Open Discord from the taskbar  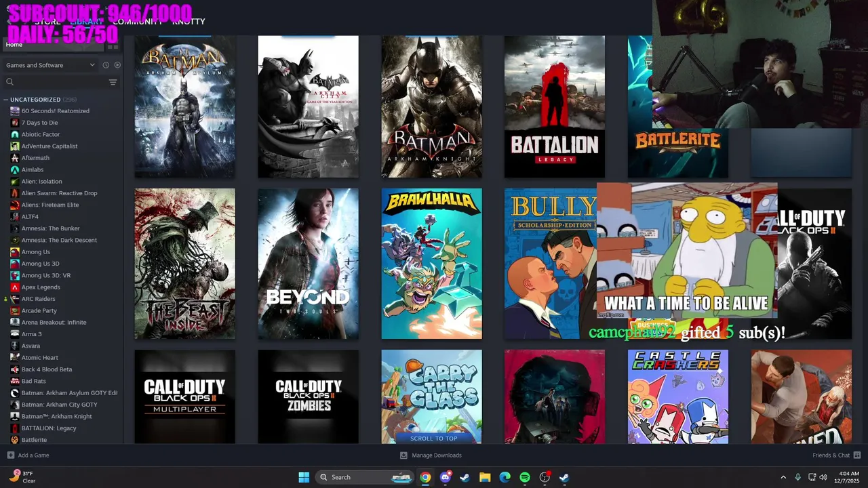(x=445, y=477)
